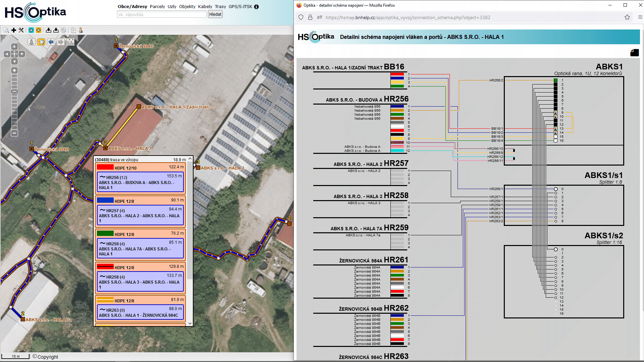
Task: Click orange-marked port 9 in ABKS1
Action: [555, 113]
